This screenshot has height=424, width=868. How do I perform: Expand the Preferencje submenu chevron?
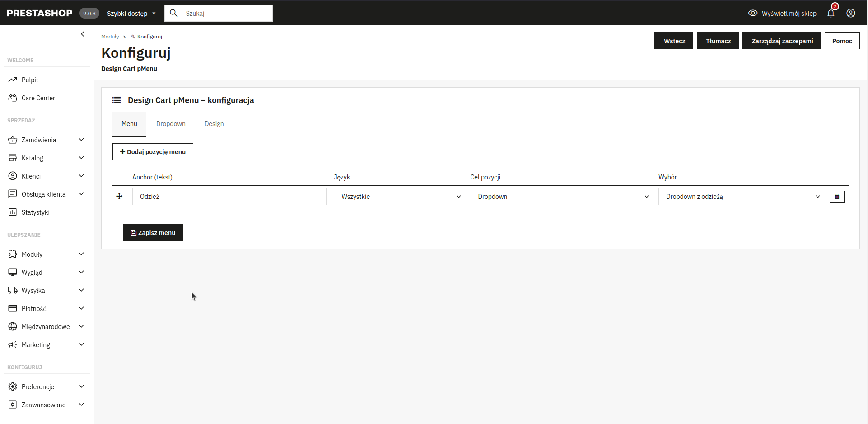[81, 386]
